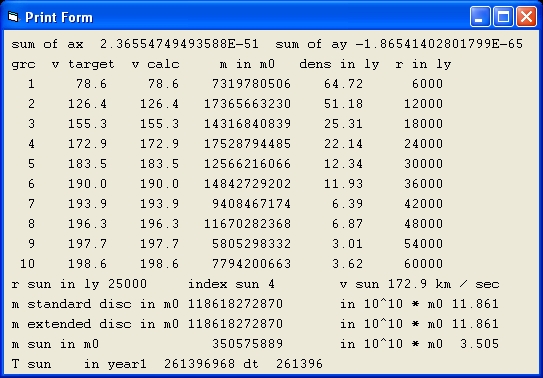Select radius value 42000
The image size is (543, 378).
(x=424, y=204)
